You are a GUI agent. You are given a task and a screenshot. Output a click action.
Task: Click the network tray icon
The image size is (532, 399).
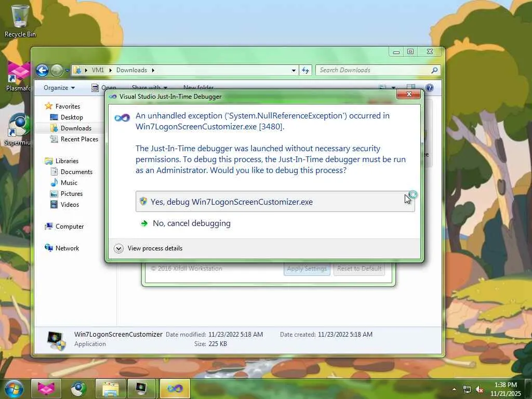(467, 390)
